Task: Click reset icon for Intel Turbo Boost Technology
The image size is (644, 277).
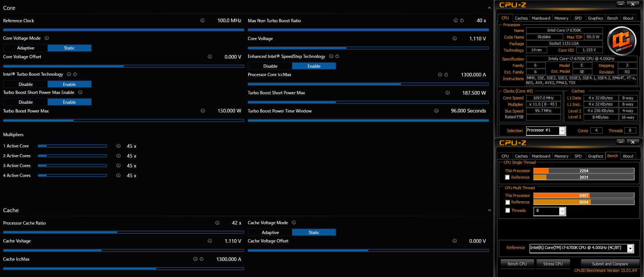Action: tap(75, 74)
